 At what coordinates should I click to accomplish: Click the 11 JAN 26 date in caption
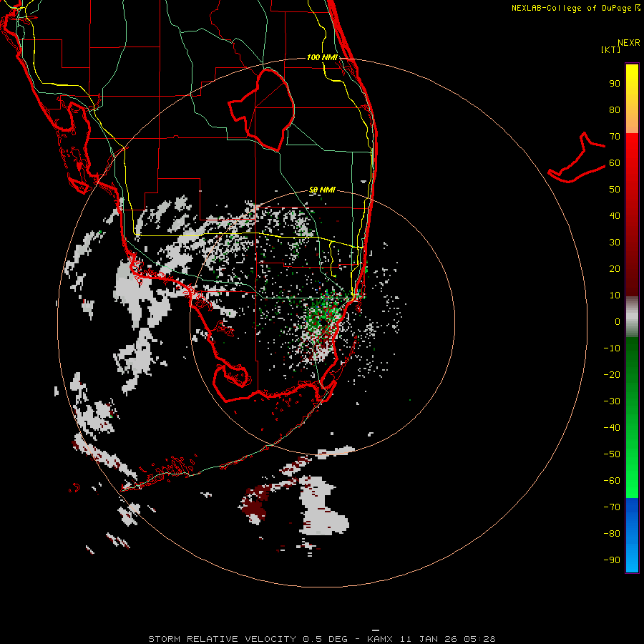[x=429, y=639]
